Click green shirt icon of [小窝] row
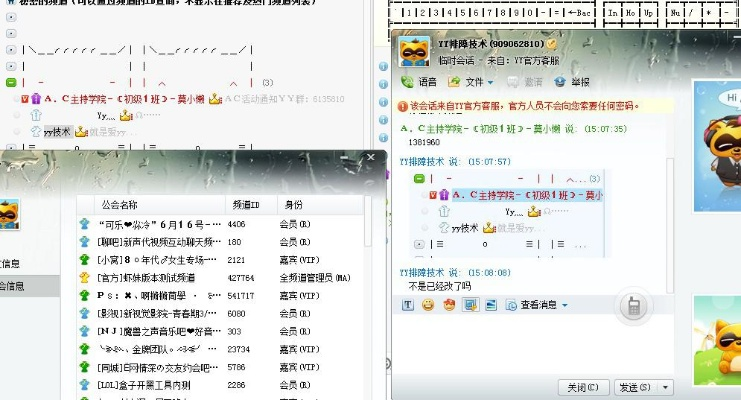Viewport: 741px width, 400px height. (85, 260)
